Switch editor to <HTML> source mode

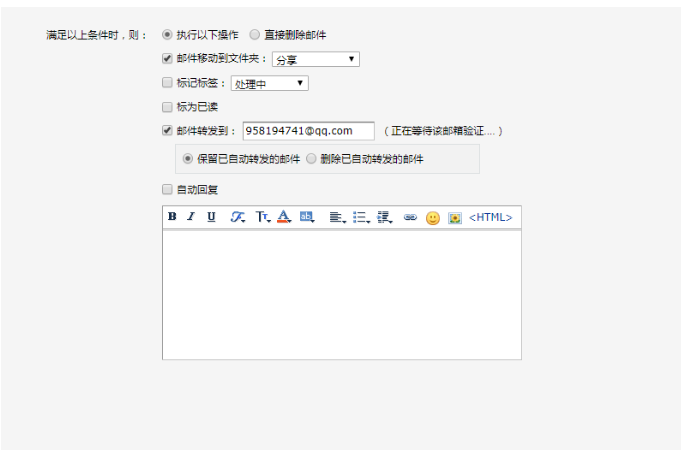click(x=490, y=217)
